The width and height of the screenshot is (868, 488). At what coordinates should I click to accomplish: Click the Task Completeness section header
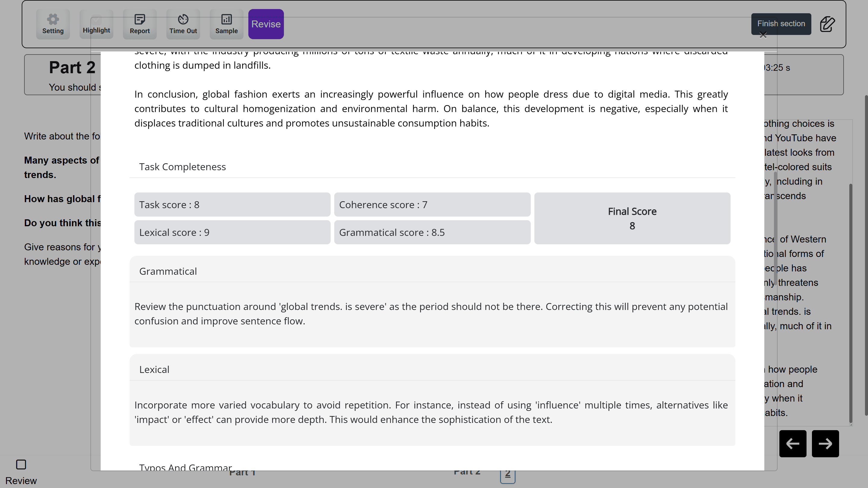182,167
